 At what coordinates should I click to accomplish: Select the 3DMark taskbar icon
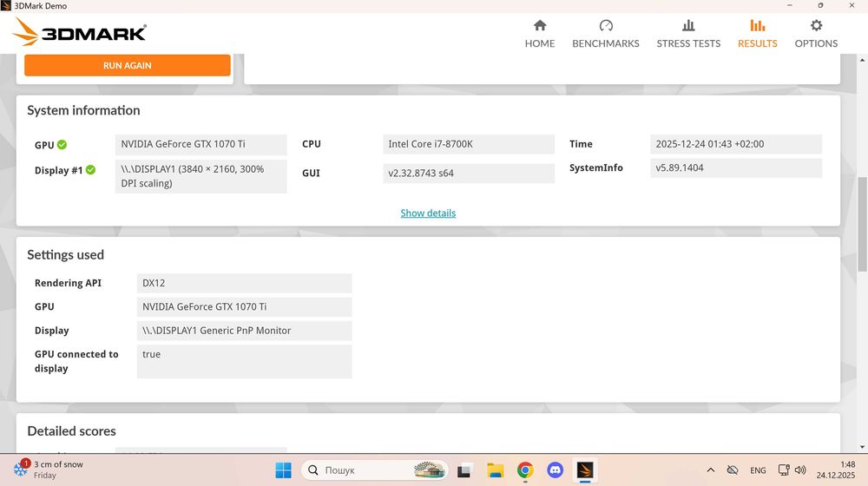coord(585,470)
